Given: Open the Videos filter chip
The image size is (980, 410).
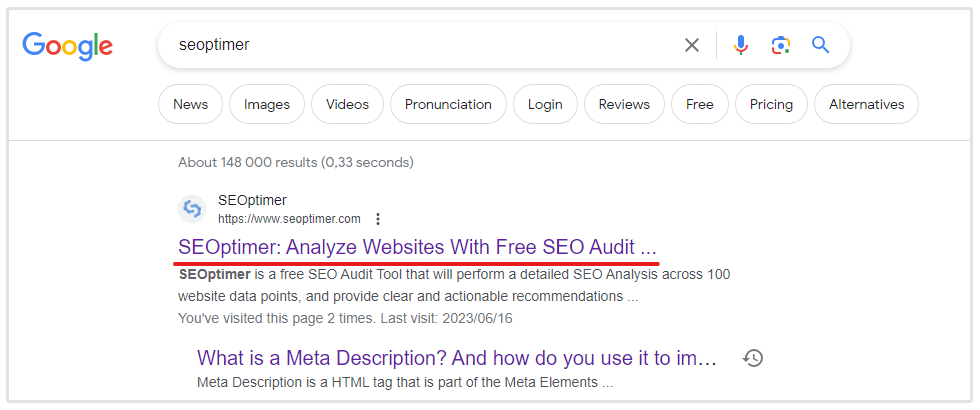Looking at the screenshot, I should click(347, 104).
